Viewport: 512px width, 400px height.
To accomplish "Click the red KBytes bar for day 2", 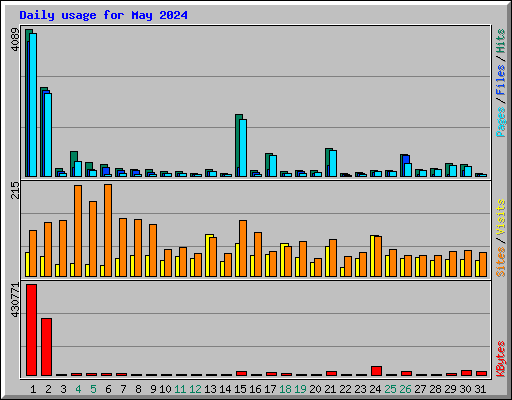I will pyautogui.click(x=46, y=347).
